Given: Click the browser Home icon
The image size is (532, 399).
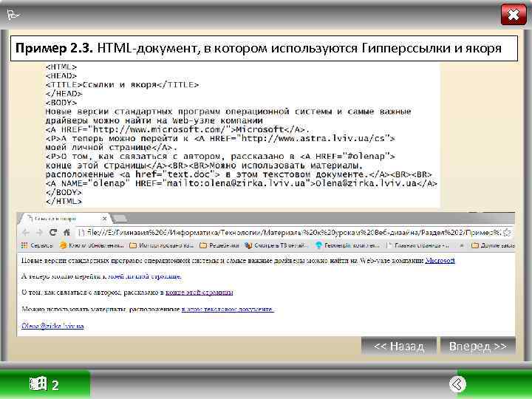Looking at the screenshot, I should pyautogui.click(x=66, y=233).
